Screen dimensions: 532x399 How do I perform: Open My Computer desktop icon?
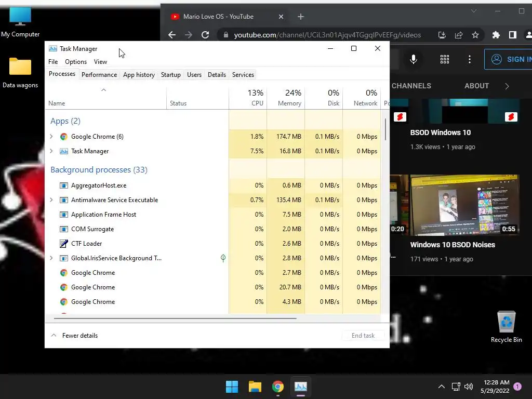pos(20,22)
